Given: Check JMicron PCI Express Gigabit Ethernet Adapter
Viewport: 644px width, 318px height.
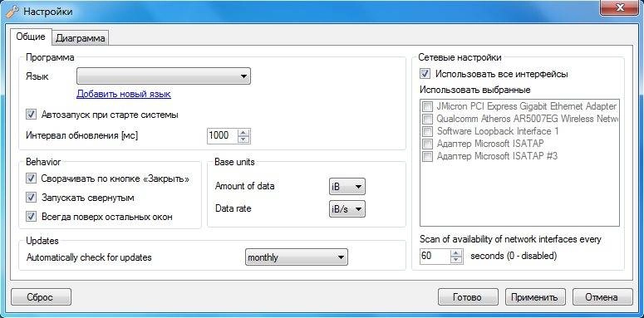Looking at the screenshot, I should 428,106.
